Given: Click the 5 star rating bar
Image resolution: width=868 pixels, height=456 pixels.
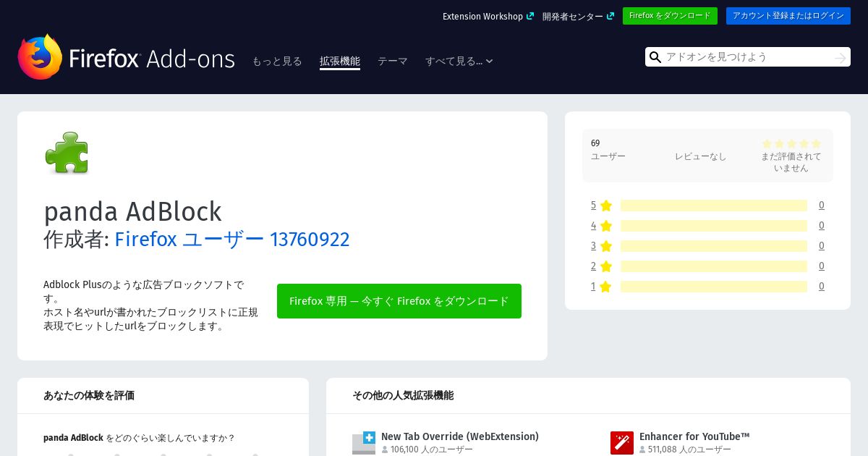Looking at the screenshot, I should (714, 206).
